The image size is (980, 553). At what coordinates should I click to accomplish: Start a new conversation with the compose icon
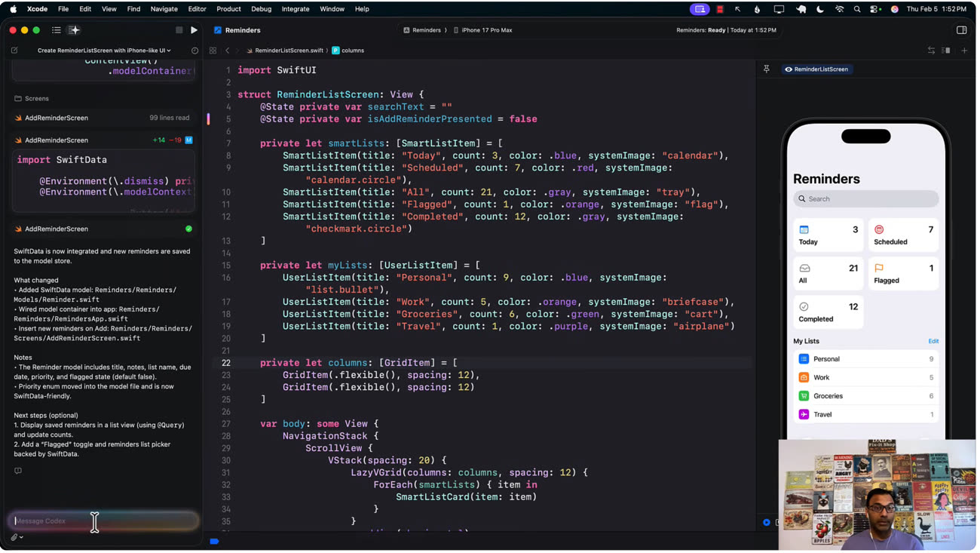[14, 51]
